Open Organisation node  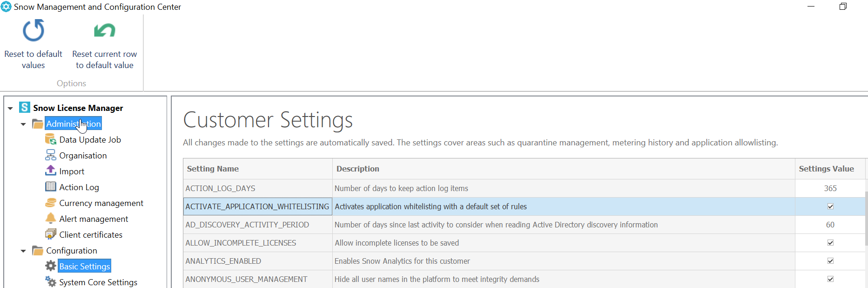pos(83,155)
